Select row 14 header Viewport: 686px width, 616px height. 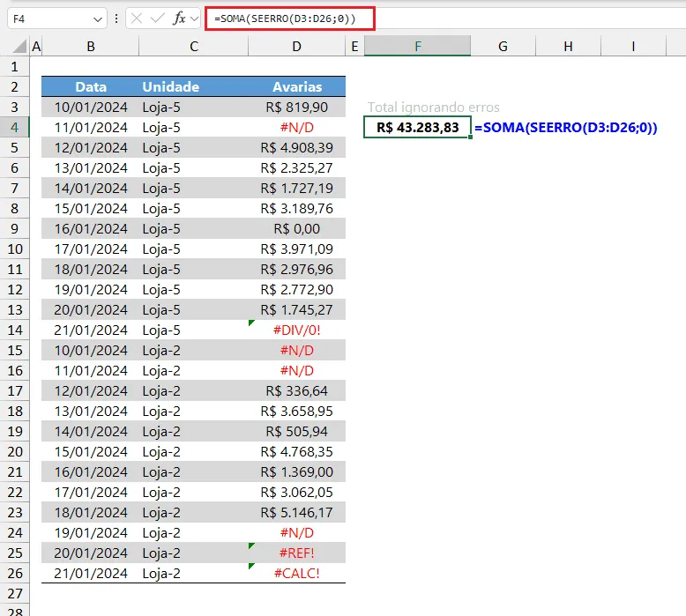click(x=14, y=330)
